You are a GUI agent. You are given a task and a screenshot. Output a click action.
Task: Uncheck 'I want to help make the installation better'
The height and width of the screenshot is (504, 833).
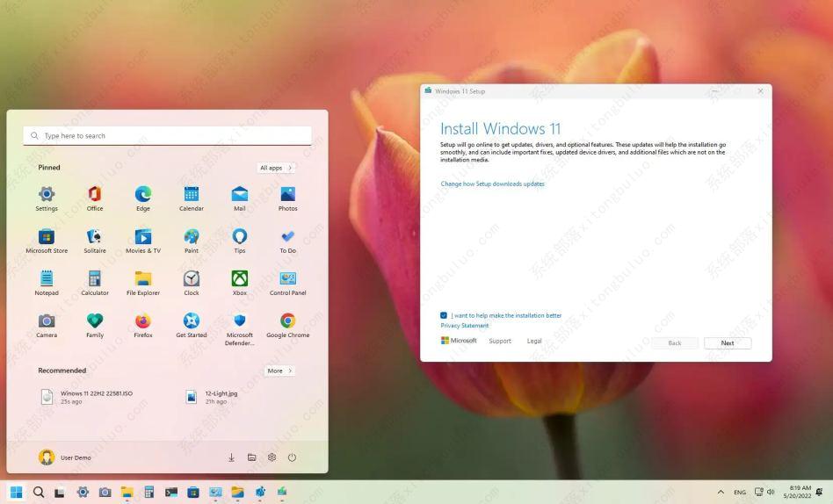[444, 315]
